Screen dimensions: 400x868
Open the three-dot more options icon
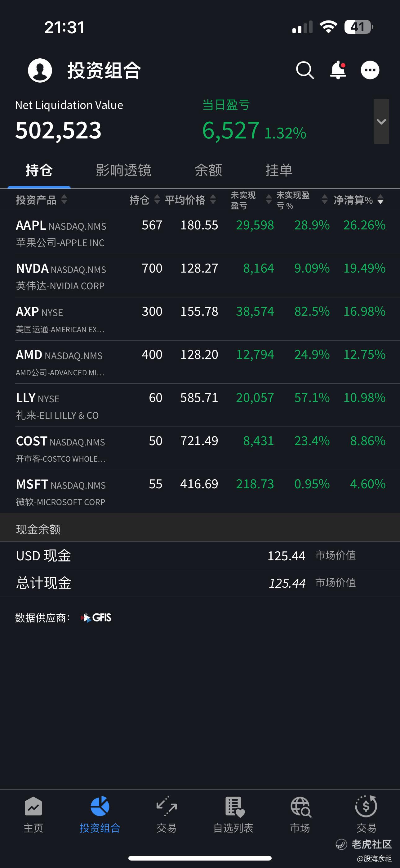pyautogui.click(x=370, y=70)
